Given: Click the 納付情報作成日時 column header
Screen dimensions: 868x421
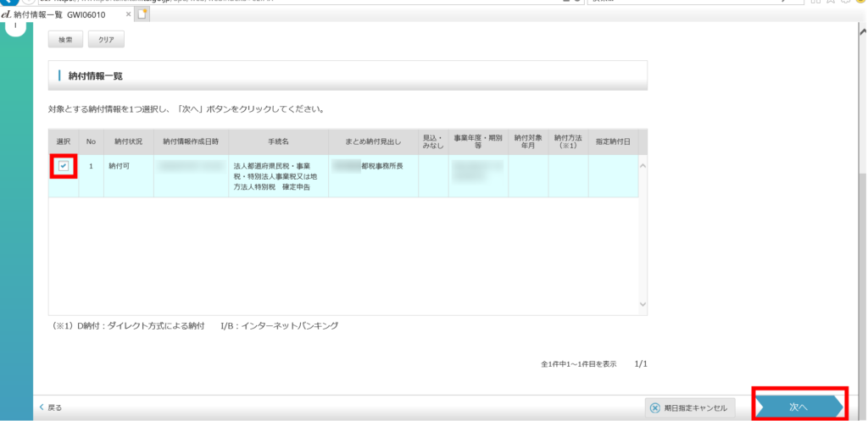Looking at the screenshot, I should pyautogui.click(x=191, y=141).
